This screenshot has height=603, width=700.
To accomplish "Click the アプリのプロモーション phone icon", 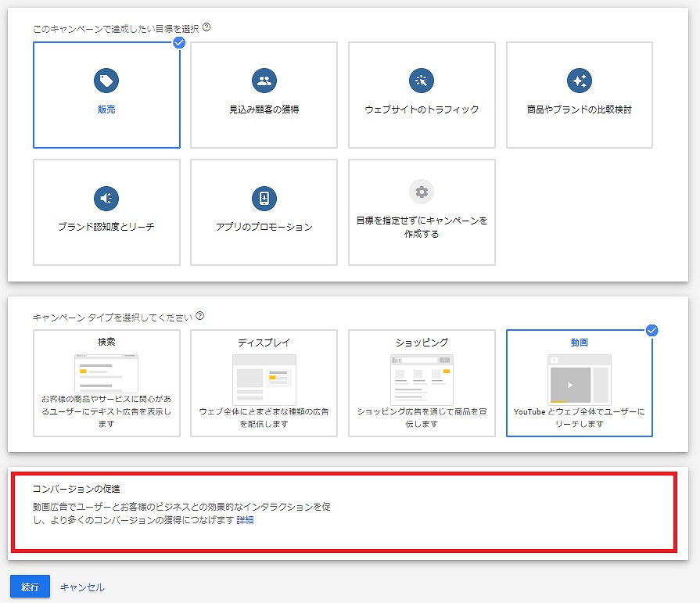I will (264, 198).
